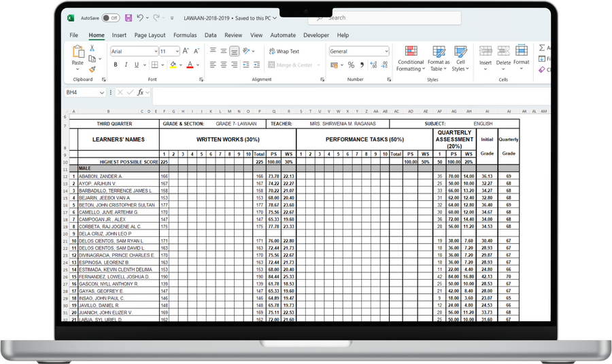Screen dimensions: 612x364
Task: Increase font size with larger A icon
Action: 186,51
